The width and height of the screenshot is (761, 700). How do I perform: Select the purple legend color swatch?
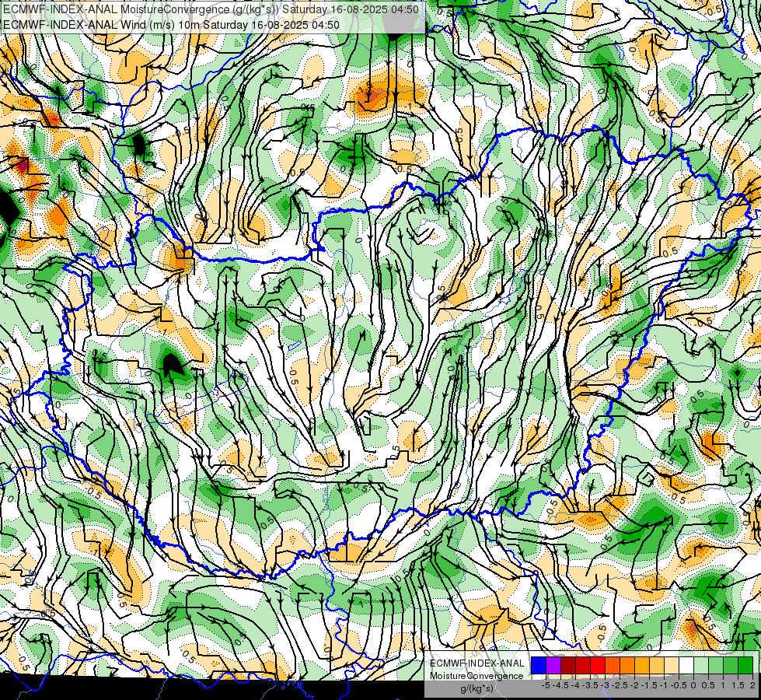tap(553, 666)
